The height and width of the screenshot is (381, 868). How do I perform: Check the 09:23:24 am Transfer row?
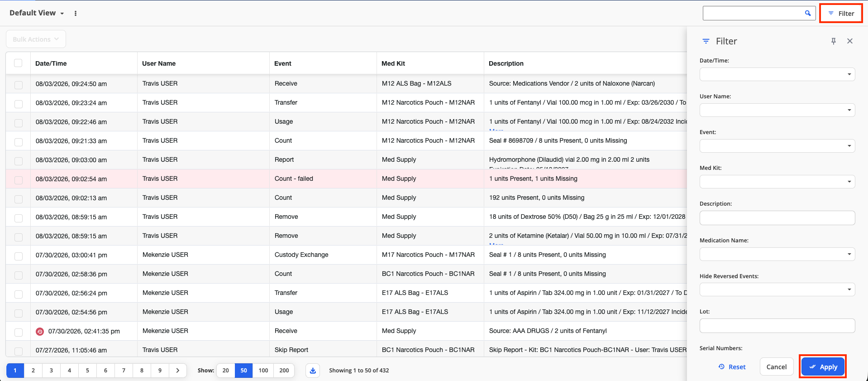(x=19, y=104)
